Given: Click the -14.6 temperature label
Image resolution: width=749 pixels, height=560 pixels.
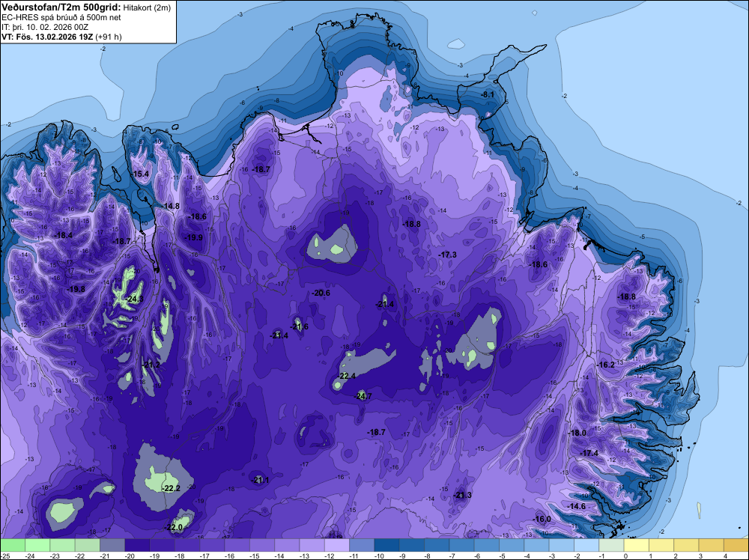Looking at the screenshot, I should (x=576, y=506).
